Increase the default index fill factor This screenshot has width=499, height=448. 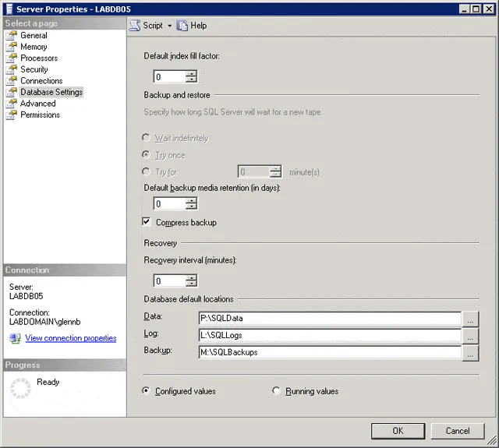191,73
